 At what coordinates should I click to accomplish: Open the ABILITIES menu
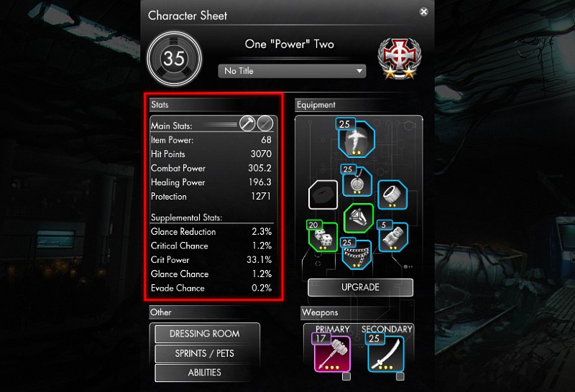[205, 373]
